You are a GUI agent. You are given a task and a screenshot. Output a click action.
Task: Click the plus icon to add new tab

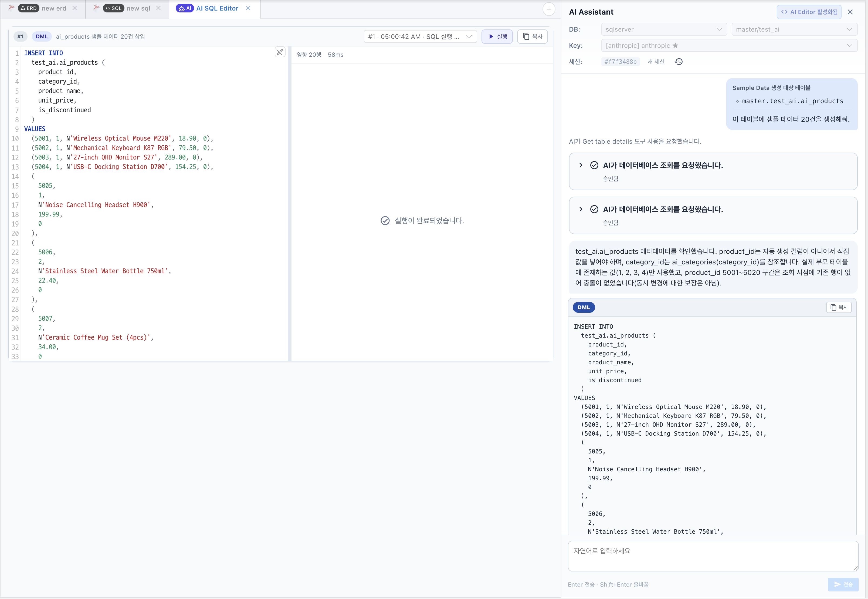tap(549, 9)
